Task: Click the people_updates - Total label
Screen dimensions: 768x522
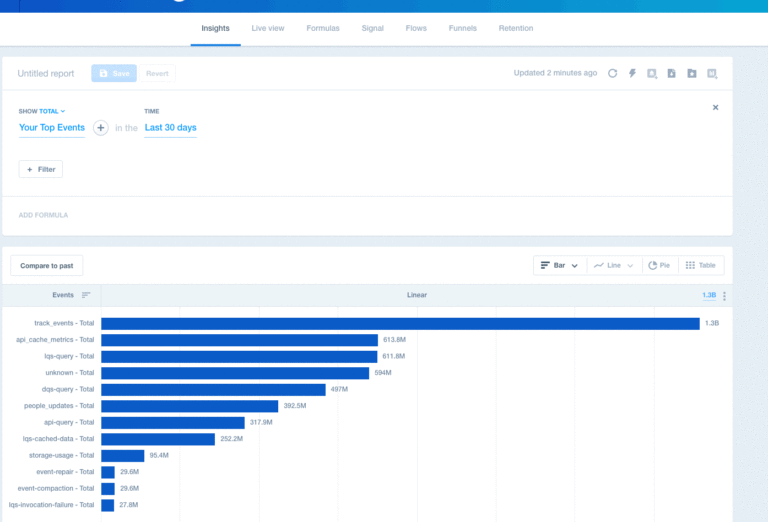Action: tap(59, 406)
